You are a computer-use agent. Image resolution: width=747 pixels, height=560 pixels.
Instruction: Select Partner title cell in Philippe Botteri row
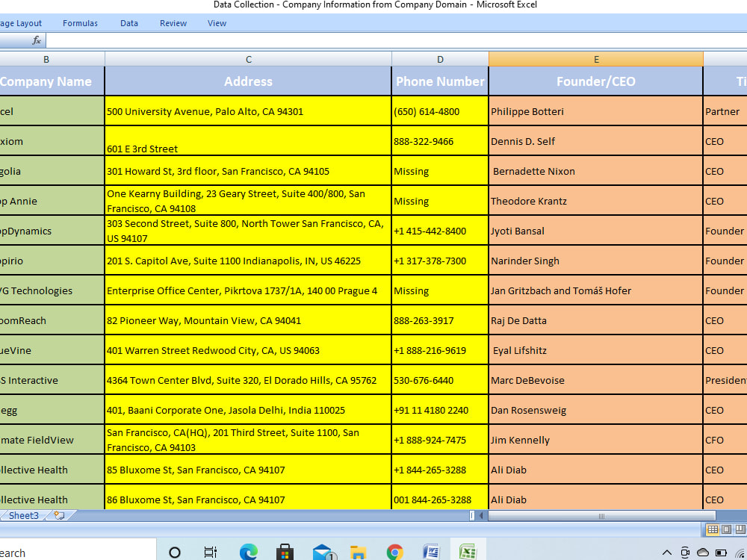pos(725,111)
